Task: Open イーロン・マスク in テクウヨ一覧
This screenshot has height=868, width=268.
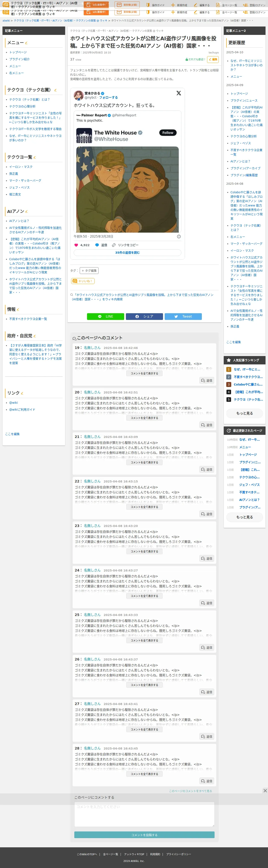Action: [21, 167]
